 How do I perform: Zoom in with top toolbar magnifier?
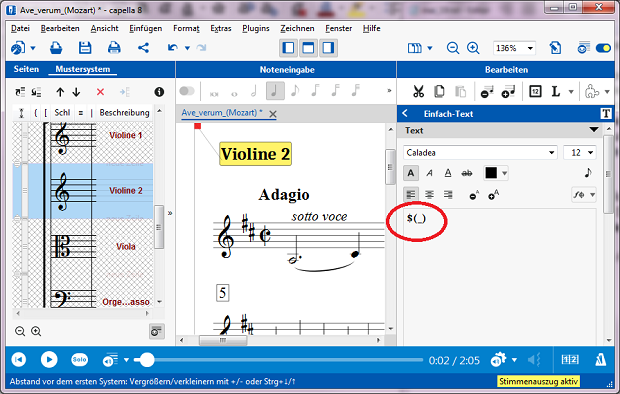(x=473, y=48)
